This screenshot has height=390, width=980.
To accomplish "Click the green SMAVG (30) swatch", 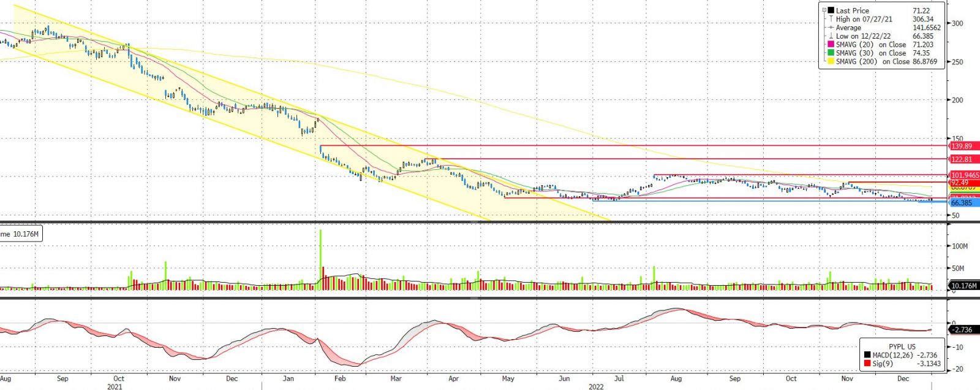I will tap(831, 53).
